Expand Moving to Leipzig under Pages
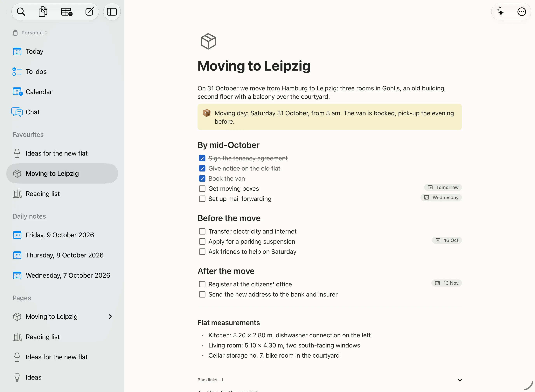Screen dimensions: 535x392 (x=110, y=317)
